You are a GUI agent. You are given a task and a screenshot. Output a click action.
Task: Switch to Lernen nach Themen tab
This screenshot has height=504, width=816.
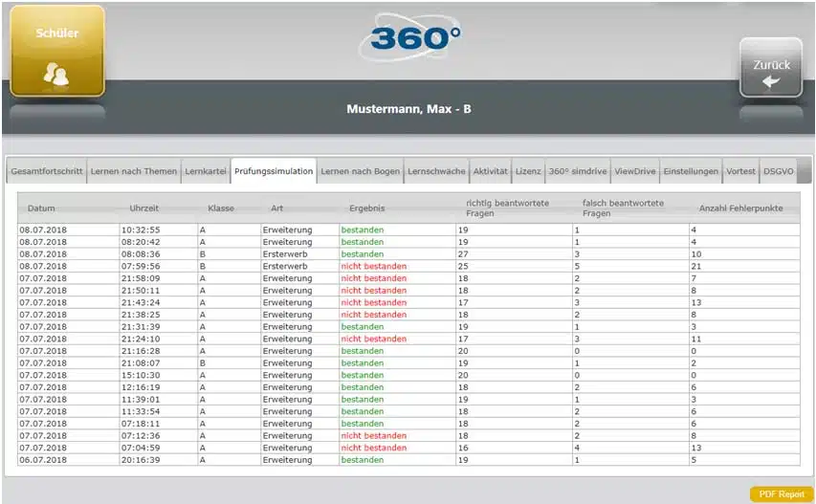tap(134, 171)
